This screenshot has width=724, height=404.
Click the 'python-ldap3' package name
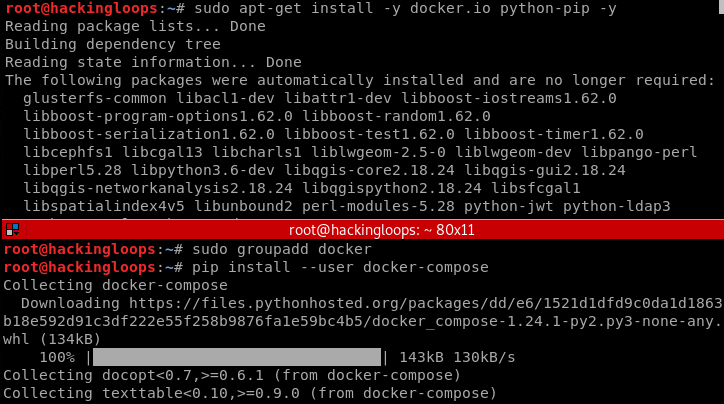617,206
